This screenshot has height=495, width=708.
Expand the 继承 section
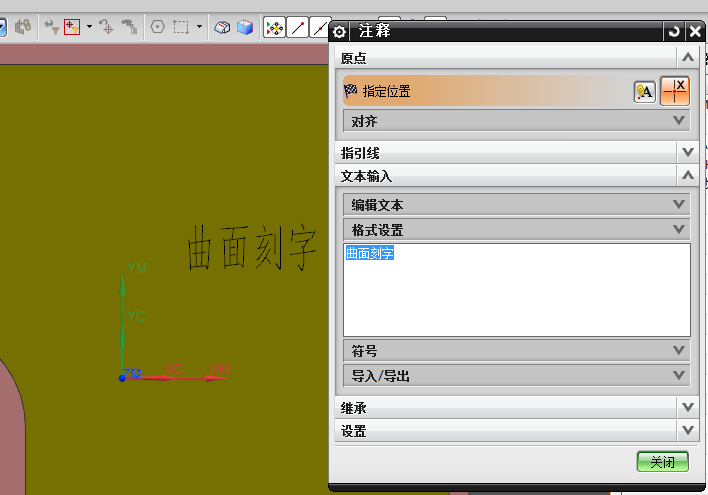pos(687,407)
